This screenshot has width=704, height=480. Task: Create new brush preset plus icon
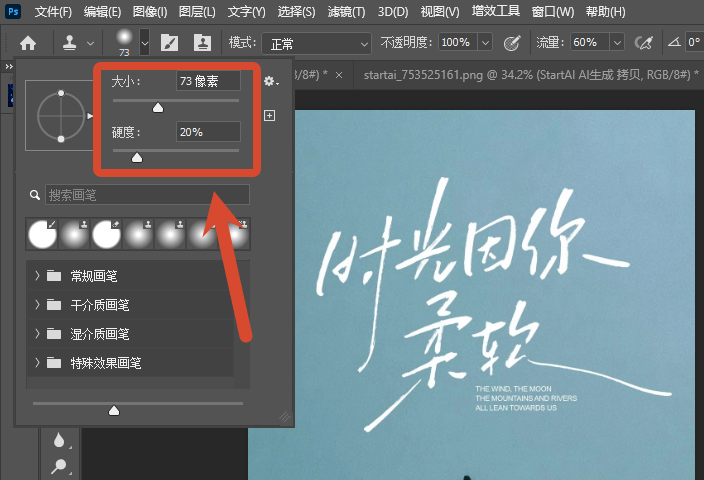click(x=269, y=115)
